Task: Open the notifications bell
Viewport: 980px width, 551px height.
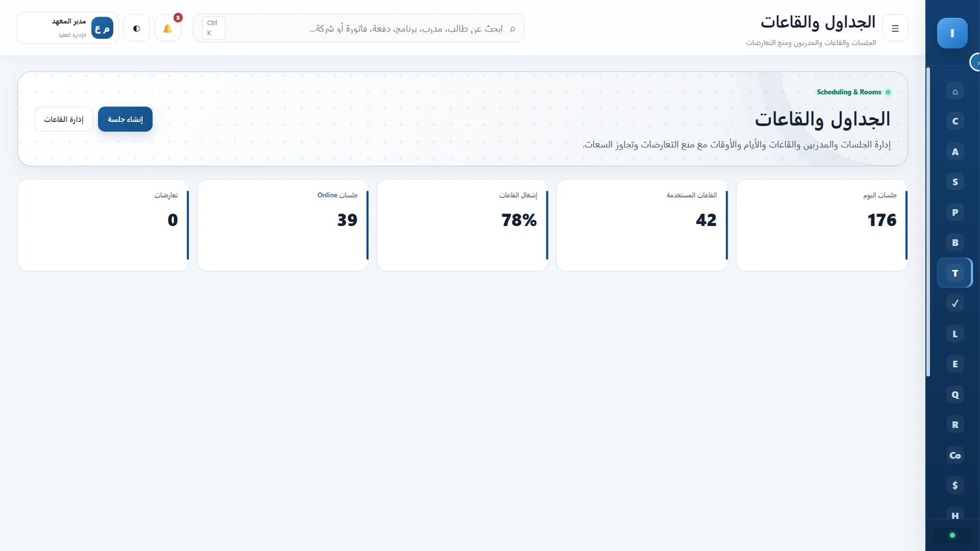Action: (168, 28)
